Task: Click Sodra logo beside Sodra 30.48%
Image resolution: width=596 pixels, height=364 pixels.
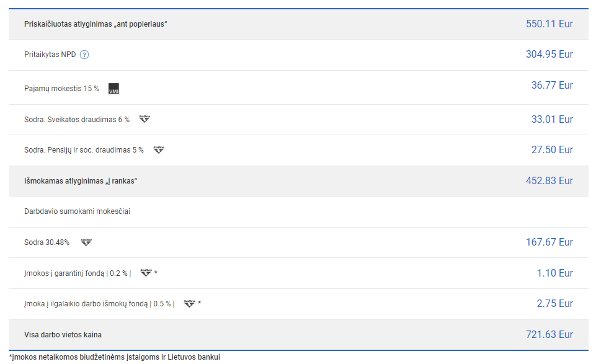Action: coord(86,242)
